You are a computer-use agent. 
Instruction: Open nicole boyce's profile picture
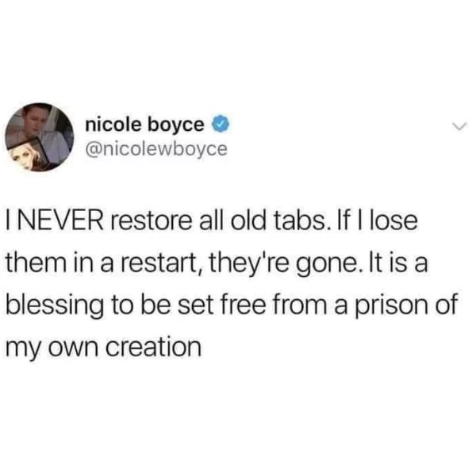point(40,137)
